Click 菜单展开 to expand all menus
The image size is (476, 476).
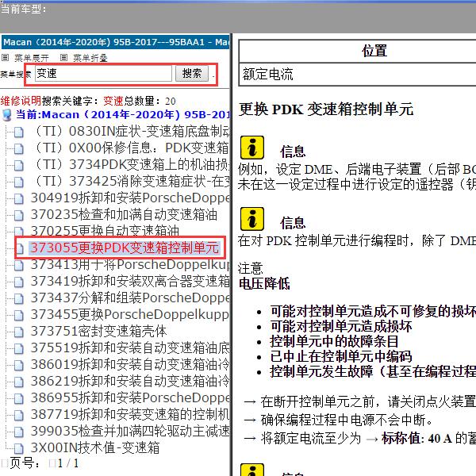31,58
